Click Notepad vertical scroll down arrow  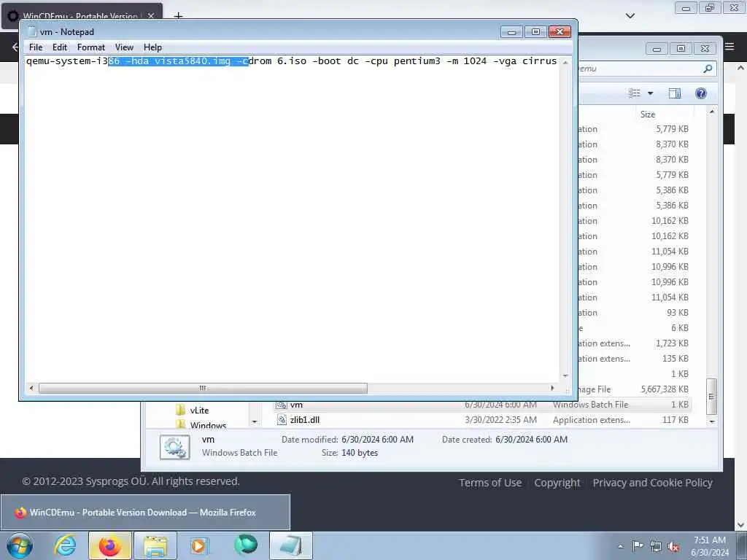pyautogui.click(x=565, y=376)
